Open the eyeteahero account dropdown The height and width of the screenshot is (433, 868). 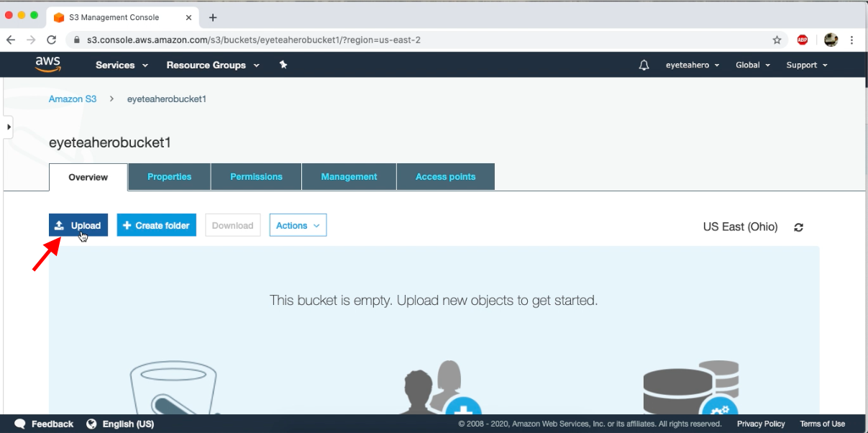[693, 65]
